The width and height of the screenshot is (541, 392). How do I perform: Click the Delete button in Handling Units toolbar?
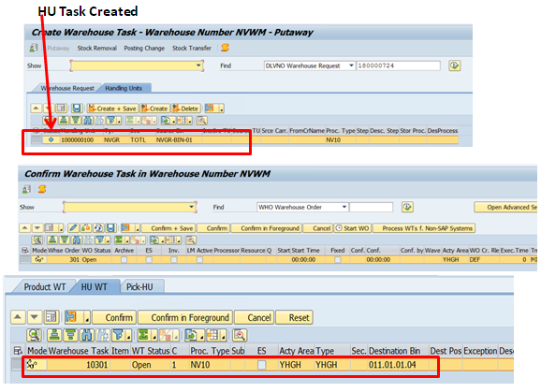[185, 109]
